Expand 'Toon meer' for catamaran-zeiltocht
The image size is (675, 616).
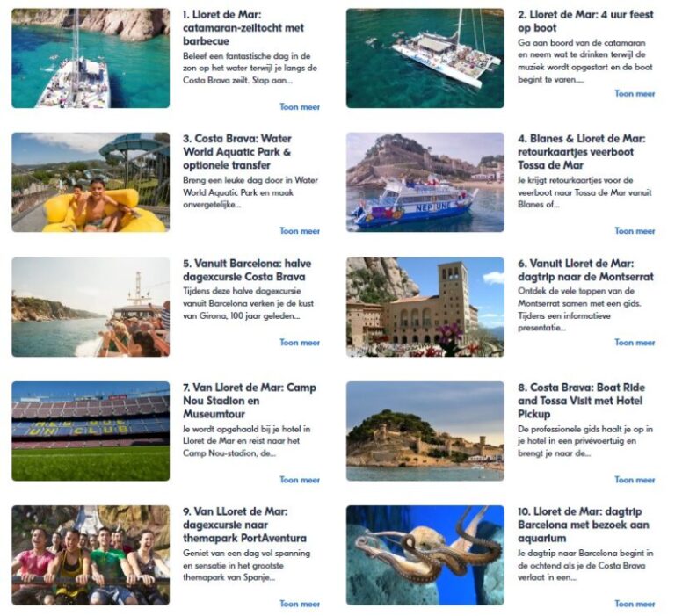tap(300, 106)
